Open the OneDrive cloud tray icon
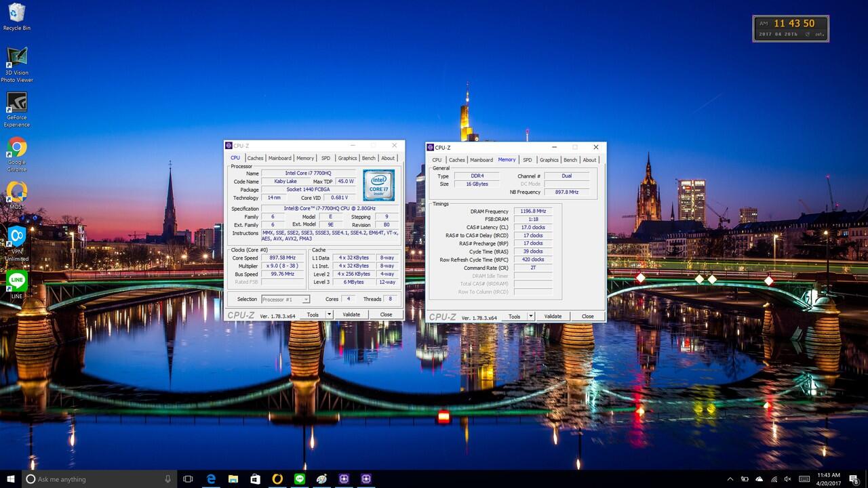This screenshot has width=868, height=488. pos(759,479)
